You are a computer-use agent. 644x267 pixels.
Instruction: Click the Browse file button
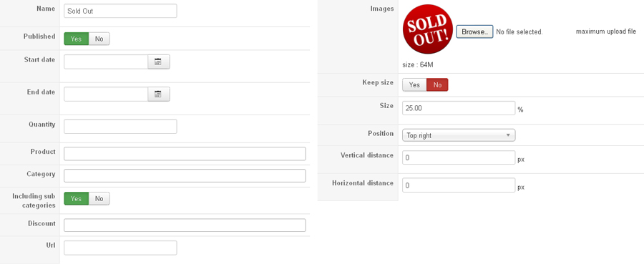coord(475,31)
